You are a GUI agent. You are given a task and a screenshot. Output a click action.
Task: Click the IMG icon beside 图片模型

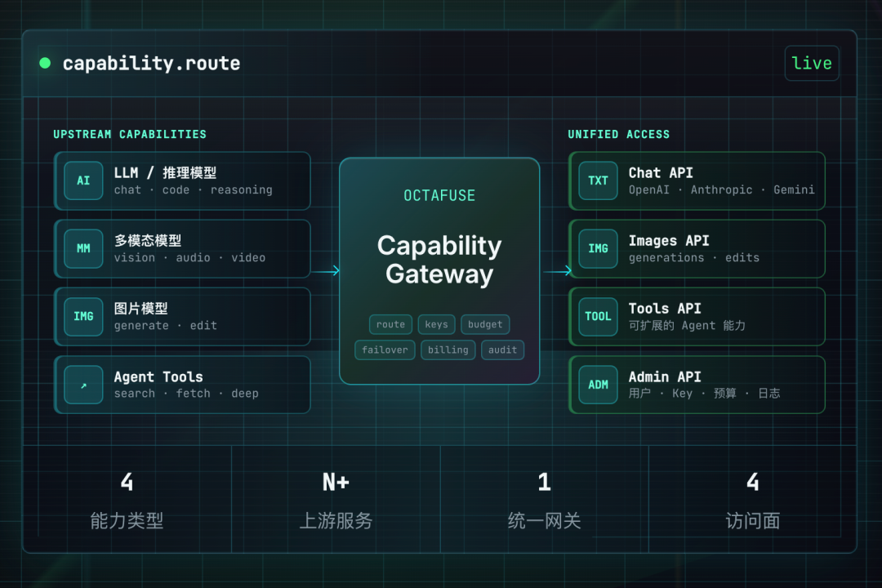(x=83, y=316)
